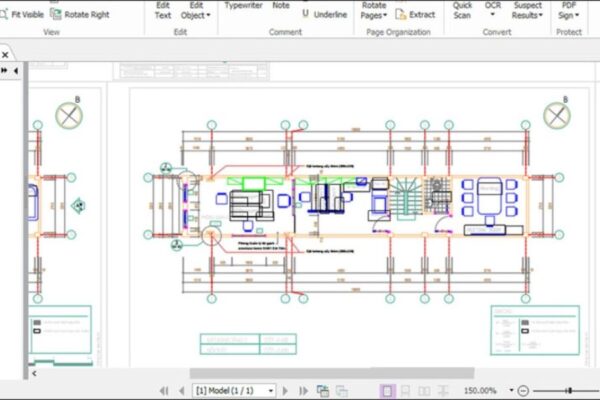Apply the Underline markup tool
The width and height of the screenshot is (600, 400).
coord(325,15)
